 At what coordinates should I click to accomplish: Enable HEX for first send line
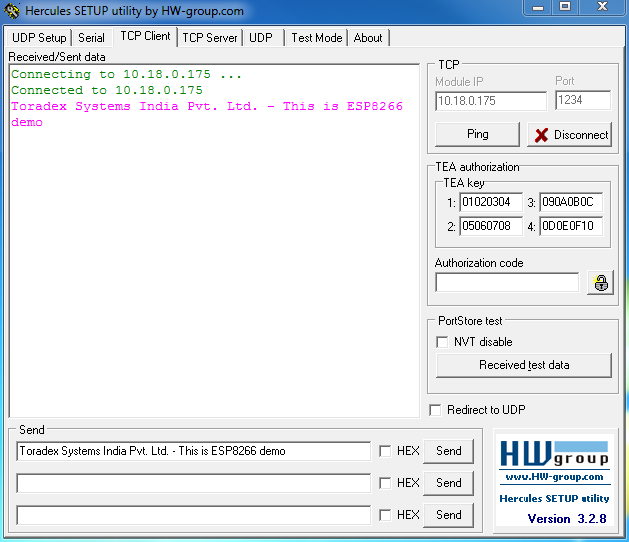(385, 451)
